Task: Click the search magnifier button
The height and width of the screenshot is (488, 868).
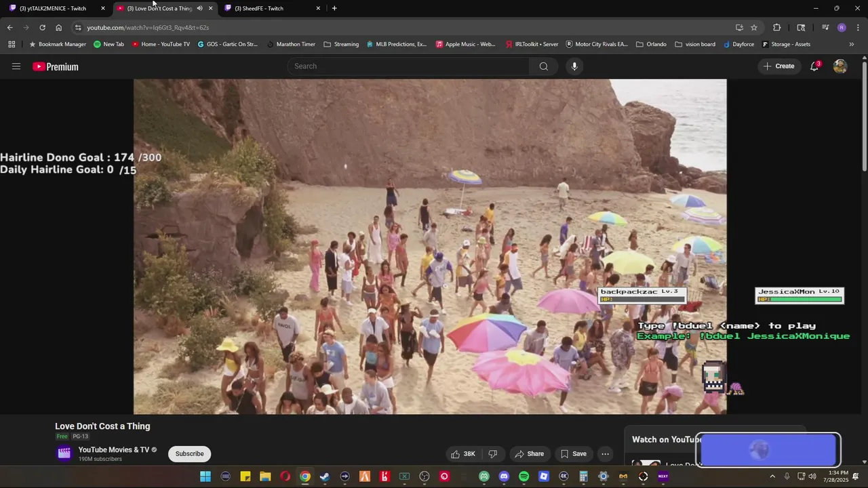Action: click(544, 66)
